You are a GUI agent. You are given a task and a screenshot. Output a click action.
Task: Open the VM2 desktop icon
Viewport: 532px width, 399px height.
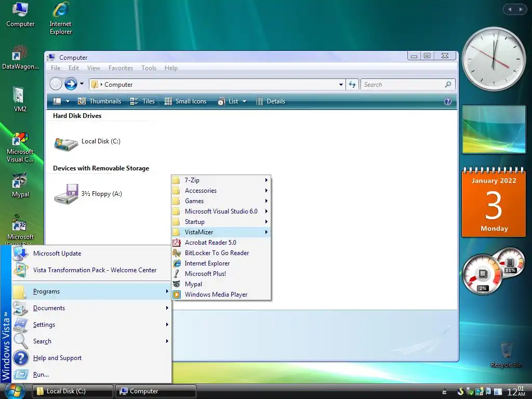pos(20,99)
